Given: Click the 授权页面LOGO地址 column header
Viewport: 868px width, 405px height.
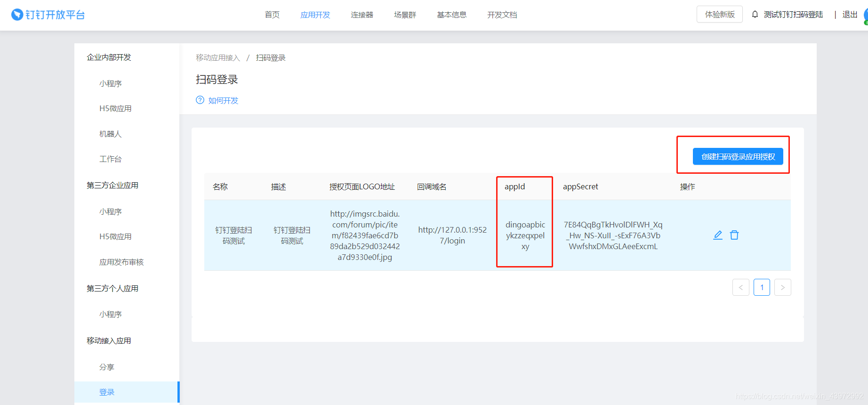Looking at the screenshot, I should 362,187.
